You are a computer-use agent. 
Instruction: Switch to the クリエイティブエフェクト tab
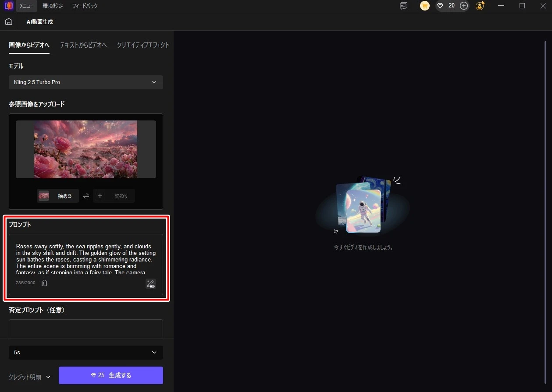click(143, 45)
